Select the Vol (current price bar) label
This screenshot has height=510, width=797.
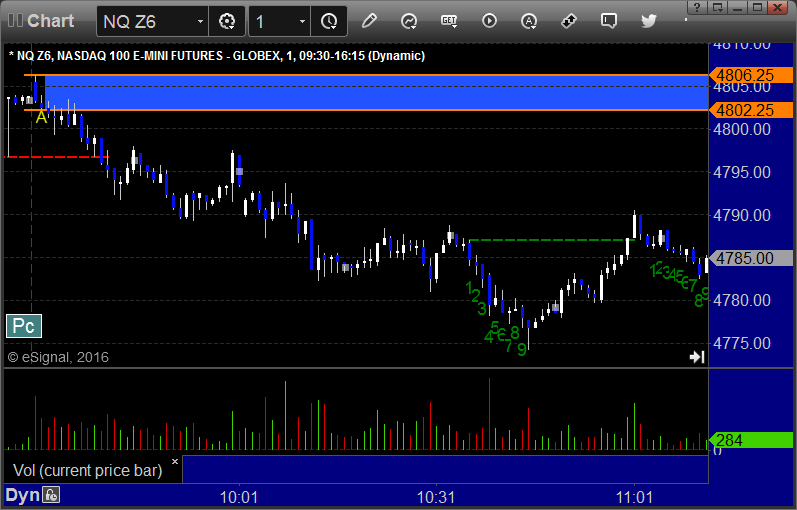pos(87,470)
